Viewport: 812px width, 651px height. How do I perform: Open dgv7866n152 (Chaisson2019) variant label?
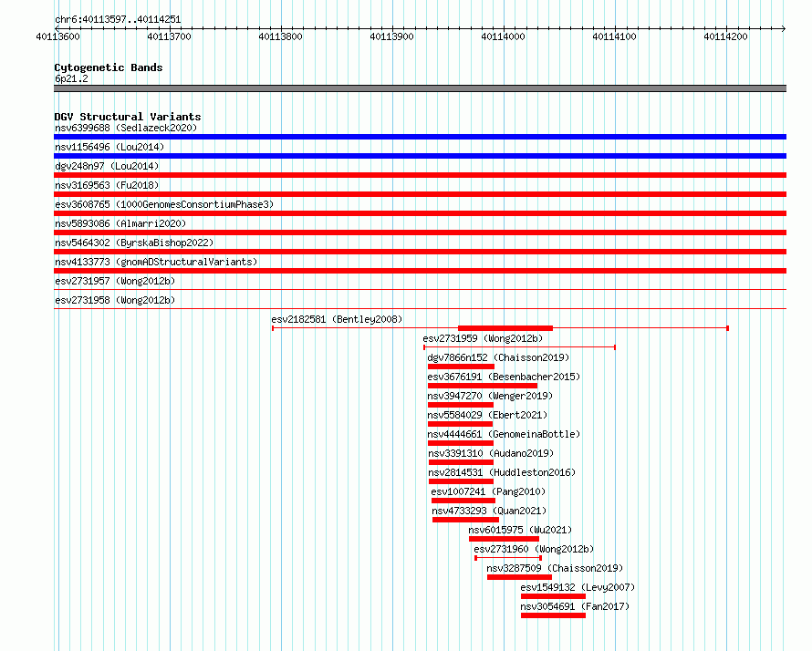(498, 357)
